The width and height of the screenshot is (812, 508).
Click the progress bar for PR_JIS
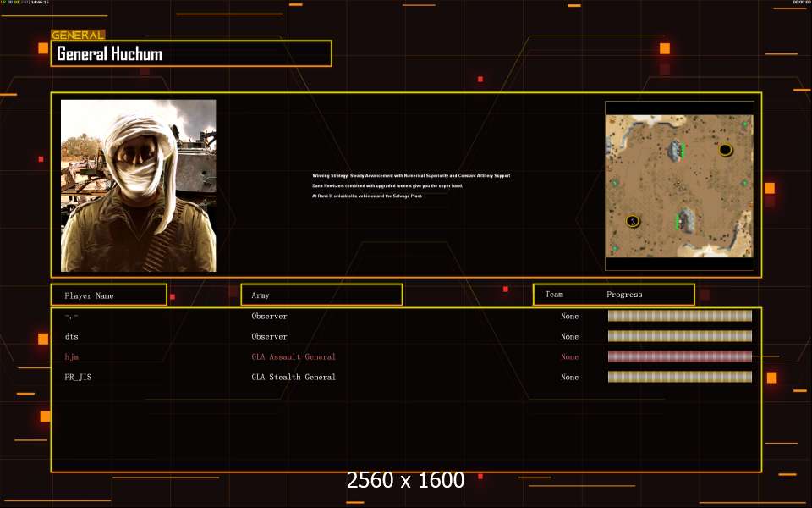[x=679, y=377]
